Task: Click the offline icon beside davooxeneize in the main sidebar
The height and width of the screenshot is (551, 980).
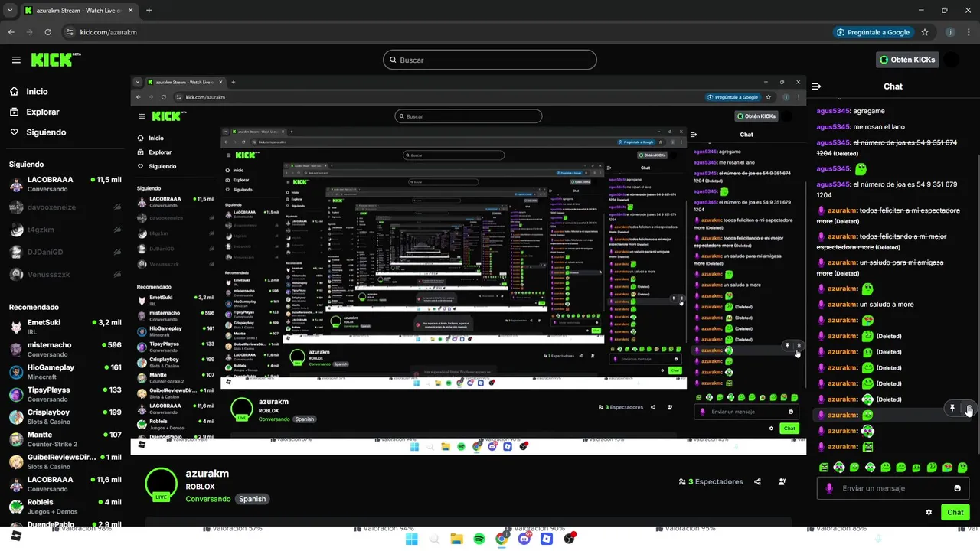Action: 117,207
